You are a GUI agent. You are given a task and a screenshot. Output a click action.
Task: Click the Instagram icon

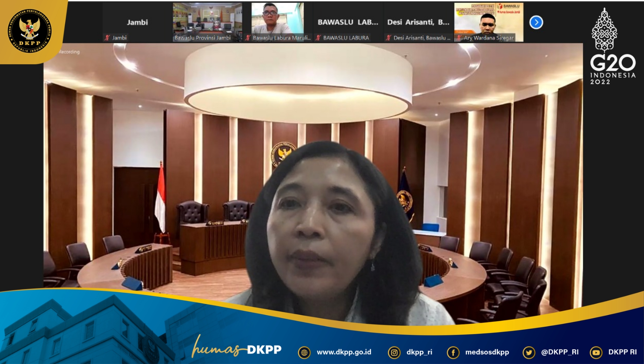coord(394,353)
